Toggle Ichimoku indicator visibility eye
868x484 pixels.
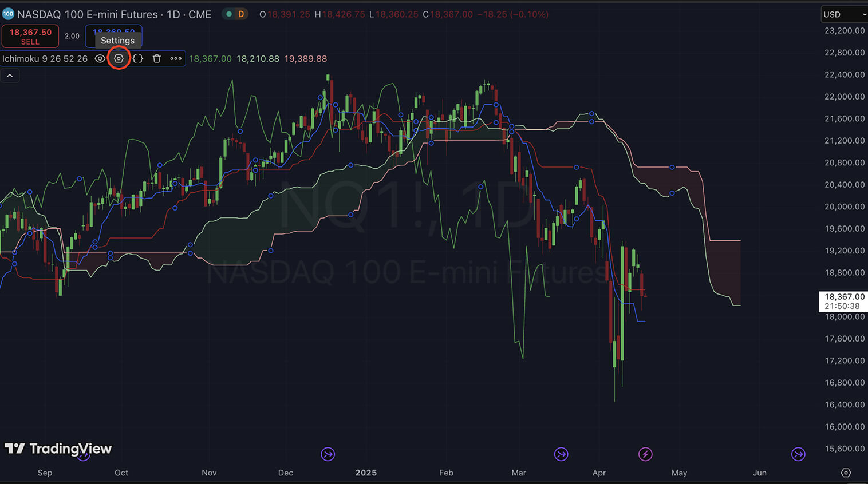click(x=100, y=58)
